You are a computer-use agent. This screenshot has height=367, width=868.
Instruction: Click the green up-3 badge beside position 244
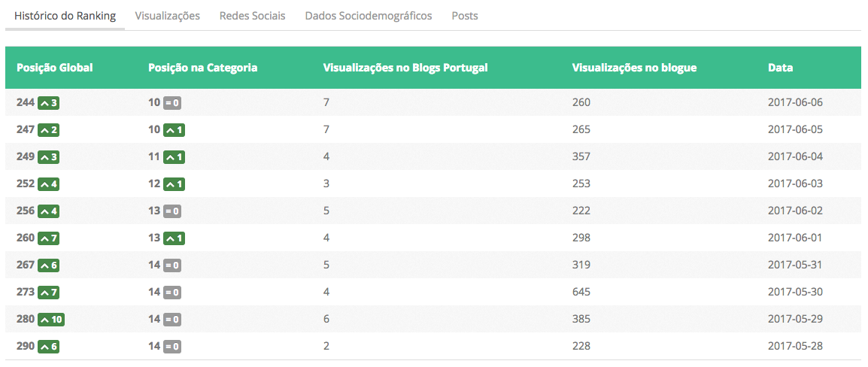tap(48, 102)
